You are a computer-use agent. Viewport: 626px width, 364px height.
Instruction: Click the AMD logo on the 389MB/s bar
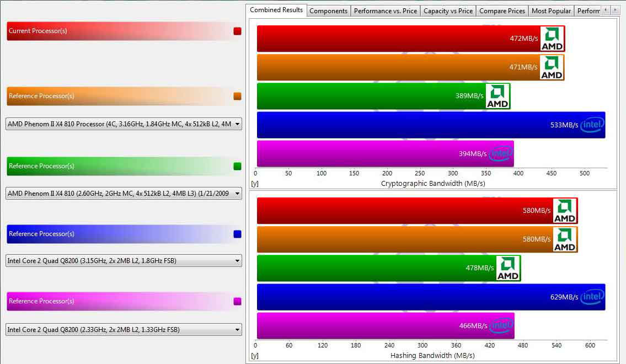pos(497,96)
